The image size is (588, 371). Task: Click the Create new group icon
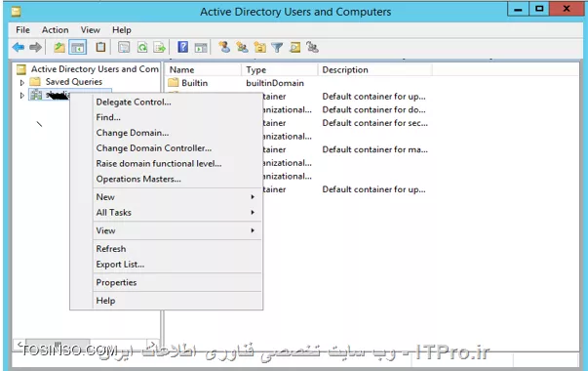pyautogui.click(x=242, y=47)
